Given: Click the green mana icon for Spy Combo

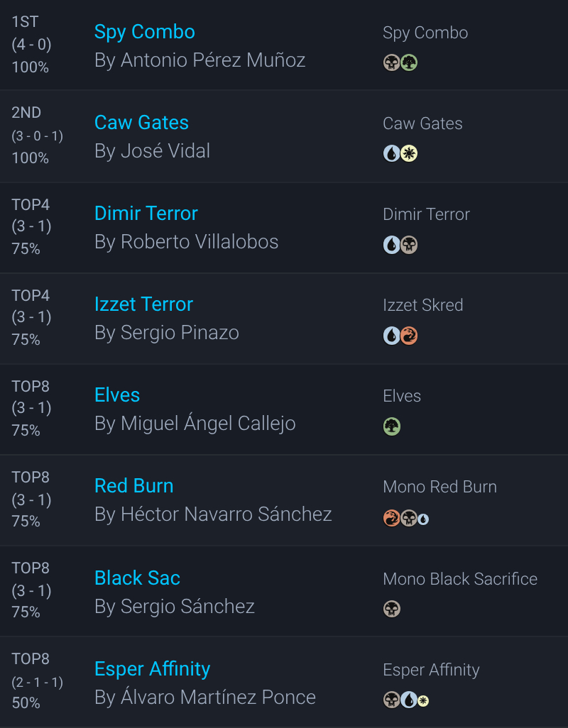Looking at the screenshot, I should pos(409,62).
